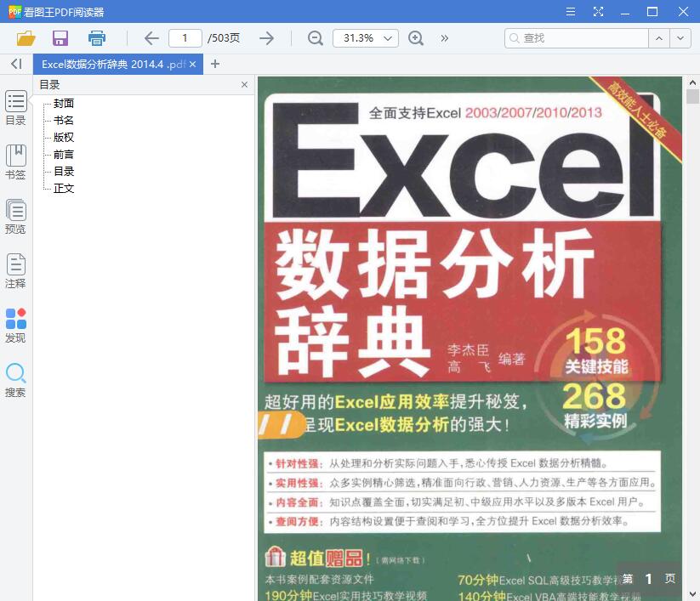Viewport: 700px width, 601px height.
Task: Click the vertical scrollbar thumb
Action: pos(692,96)
